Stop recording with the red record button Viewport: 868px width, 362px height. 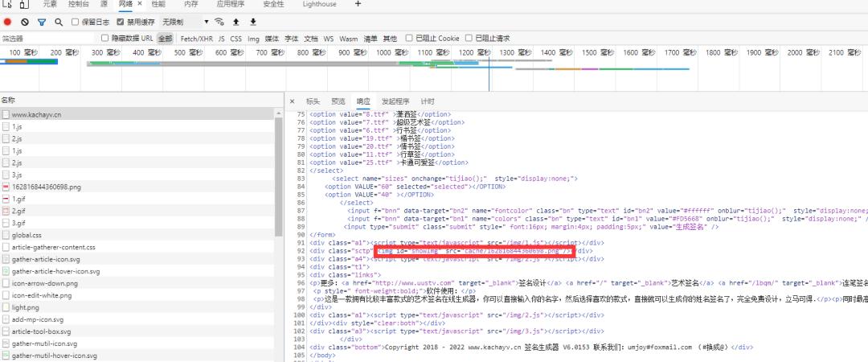[x=8, y=23]
